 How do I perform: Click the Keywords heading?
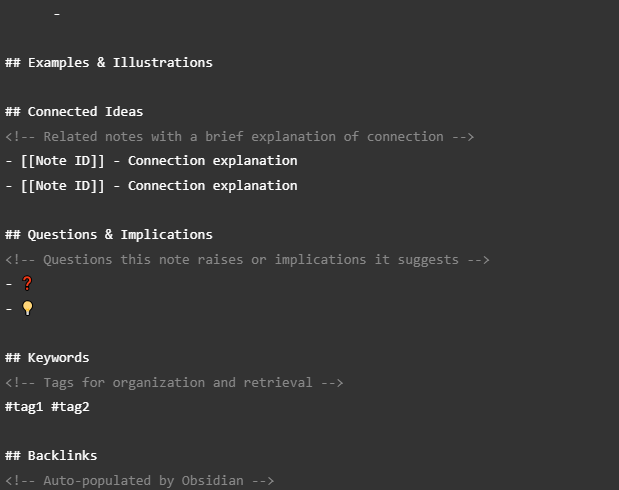[47, 358]
